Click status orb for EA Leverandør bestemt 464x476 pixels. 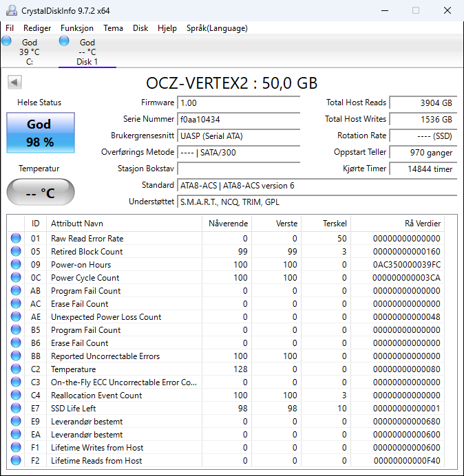pyautogui.click(x=16, y=434)
